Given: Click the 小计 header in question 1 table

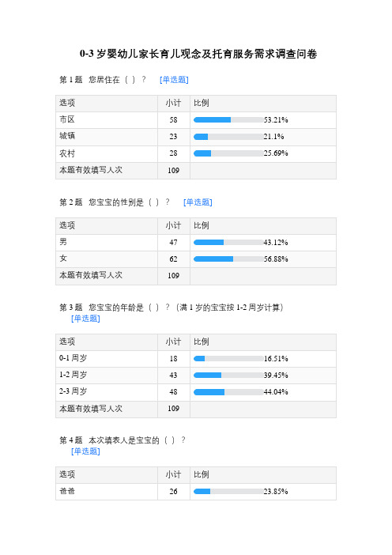Looking at the screenshot, I should [x=173, y=103].
